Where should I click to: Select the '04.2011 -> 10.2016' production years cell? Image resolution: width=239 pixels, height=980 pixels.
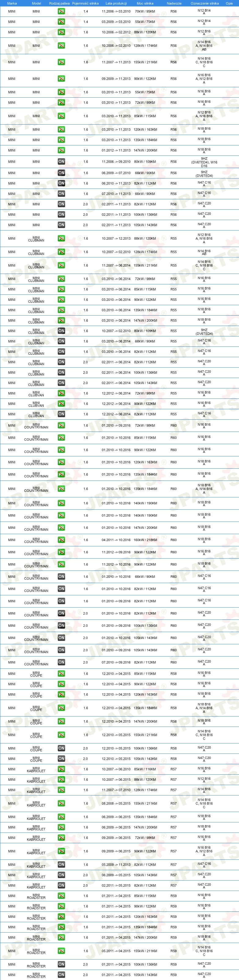pos(116,540)
